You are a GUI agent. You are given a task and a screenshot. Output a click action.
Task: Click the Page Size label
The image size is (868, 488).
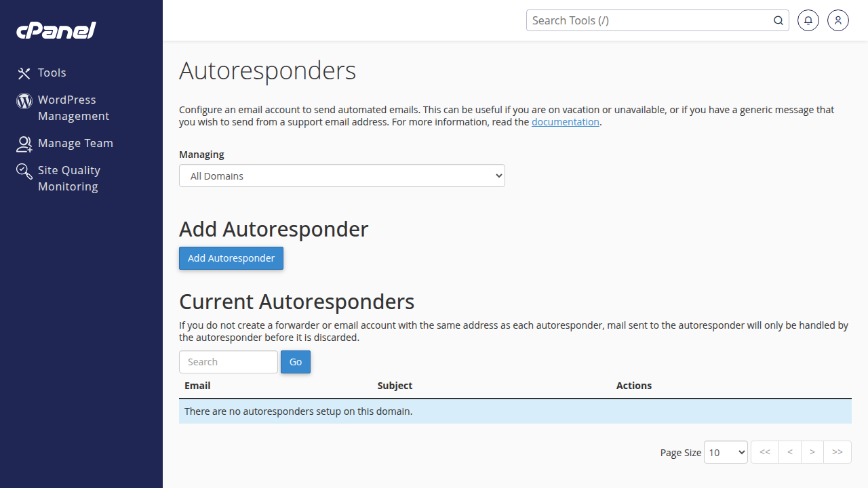point(680,453)
